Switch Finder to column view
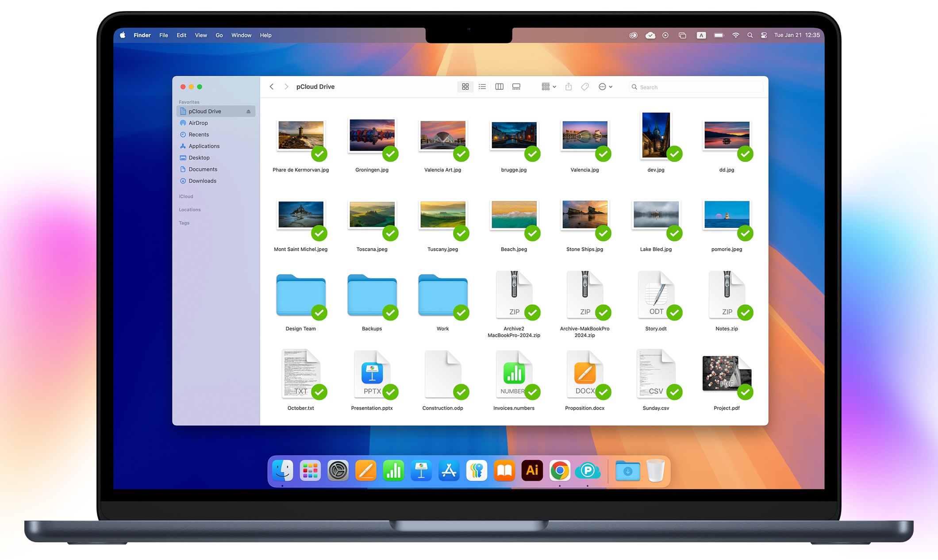Viewport: 938px width, 560px height. click(x=499, y=86)
